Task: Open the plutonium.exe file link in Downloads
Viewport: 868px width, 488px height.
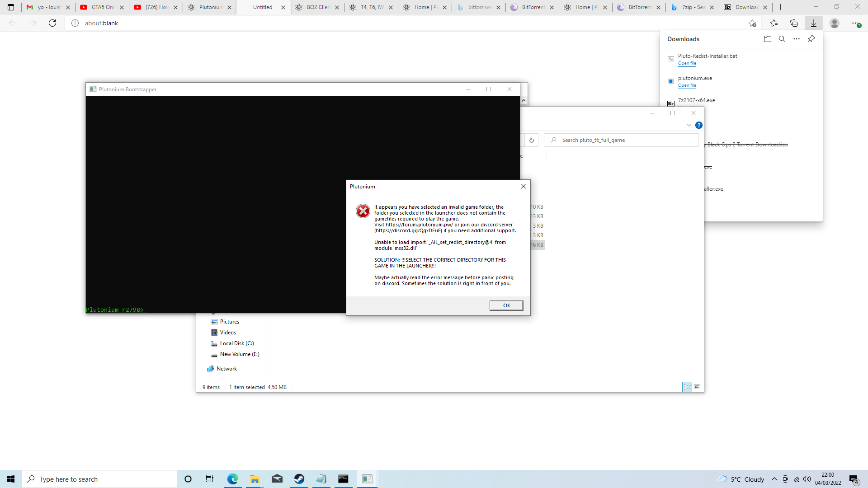Action: pos(687,85)
